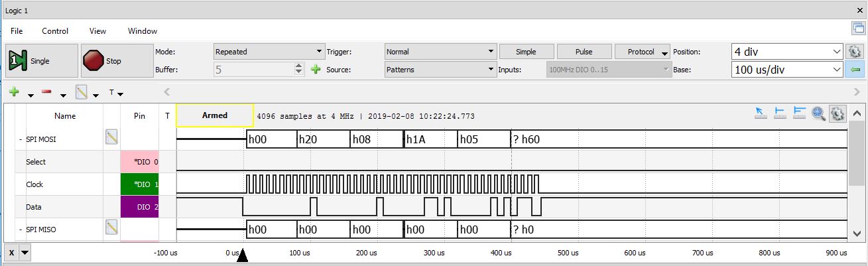Click the pulse-measure ruler icon

pyautogui.click(x=780, y=113)
